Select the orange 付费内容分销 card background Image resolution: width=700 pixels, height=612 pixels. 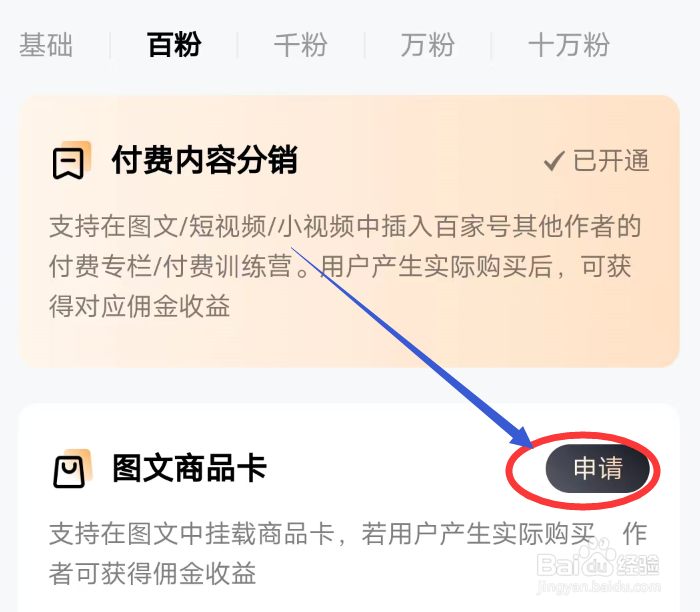click(x=349, y=231)
